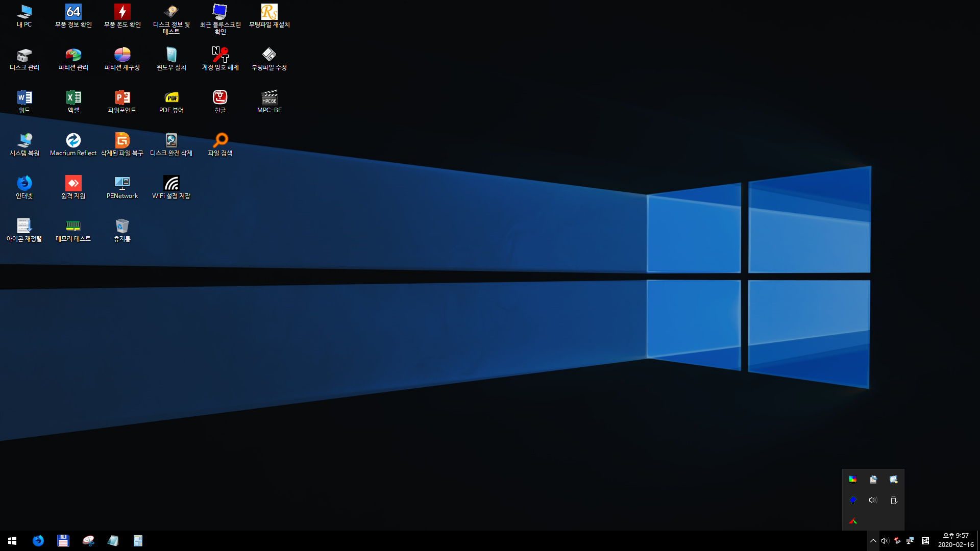Screen dimensions: 980x551
Task: Open the 한글 word processor icon
Action: pos(220,102)
